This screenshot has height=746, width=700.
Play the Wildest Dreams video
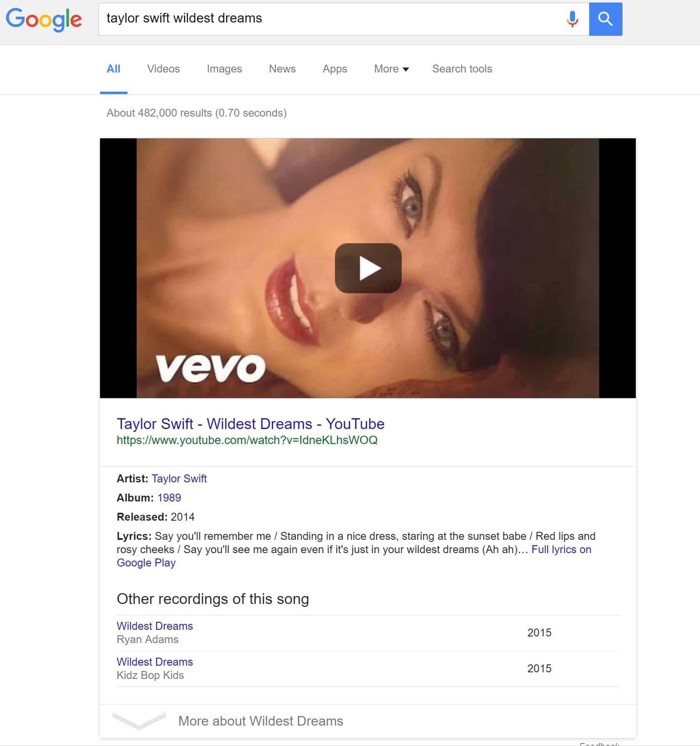pyautogui.click(x=368, y=268)
